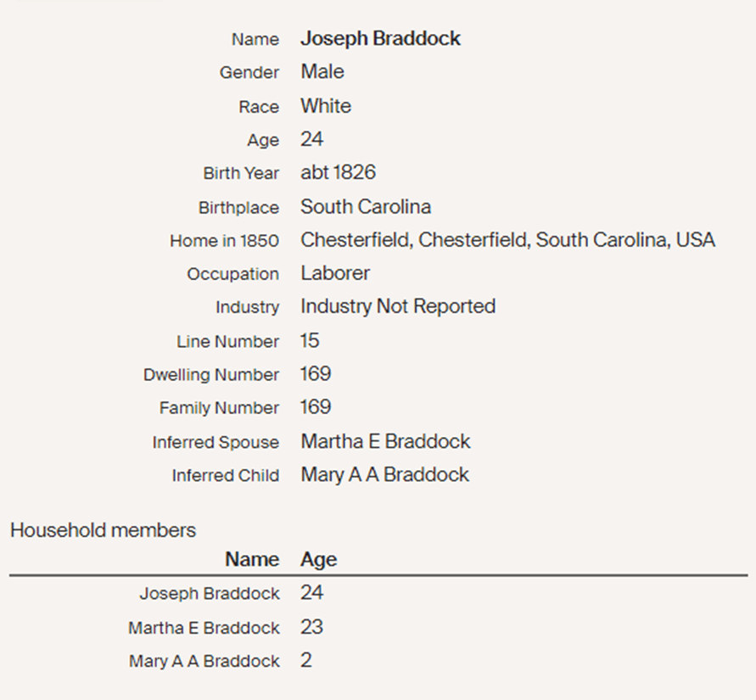This screenshot has height=700, width=756.
Task: Click the "abt 1826" birth year value
Action: (x=338, y=173)
